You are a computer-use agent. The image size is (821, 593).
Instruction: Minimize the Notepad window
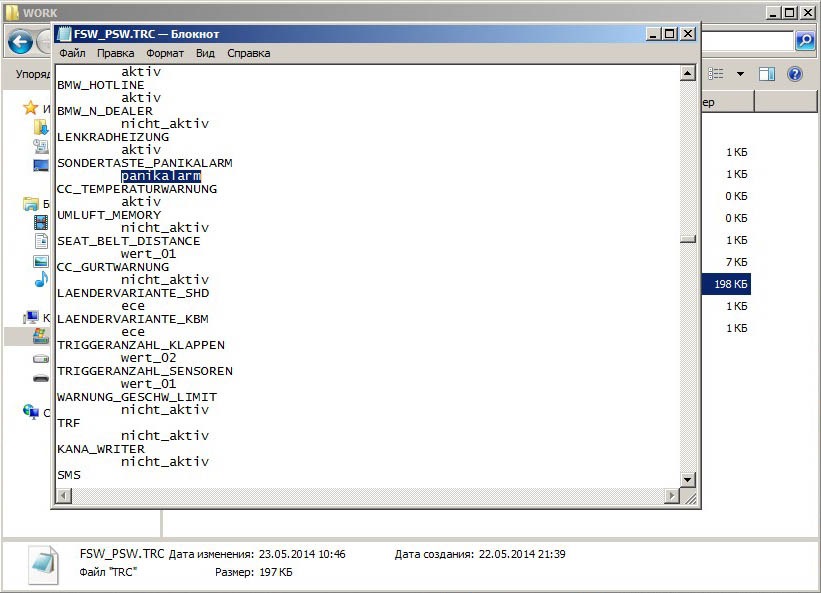click(x=652, y=34)
